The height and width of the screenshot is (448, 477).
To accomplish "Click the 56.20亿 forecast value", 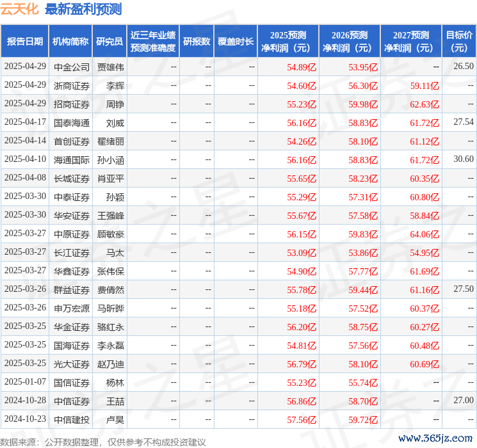I will [x=302, y=327].
